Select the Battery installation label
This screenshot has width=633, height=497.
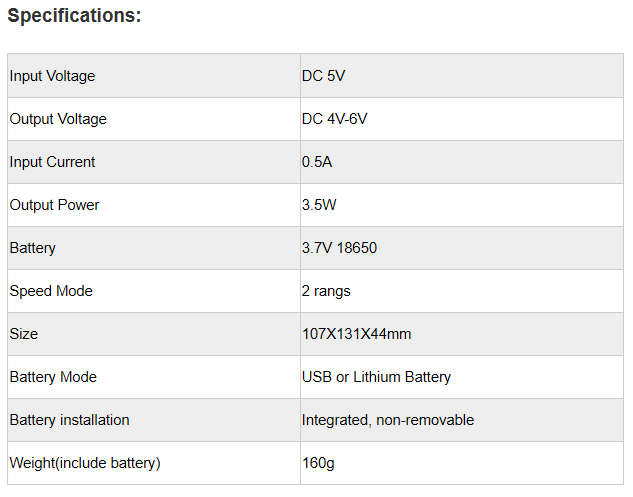69,420
